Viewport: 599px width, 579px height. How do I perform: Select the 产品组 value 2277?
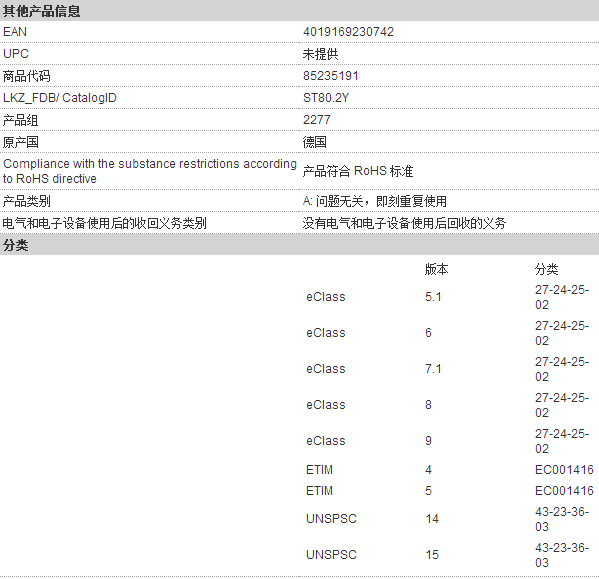316,120
